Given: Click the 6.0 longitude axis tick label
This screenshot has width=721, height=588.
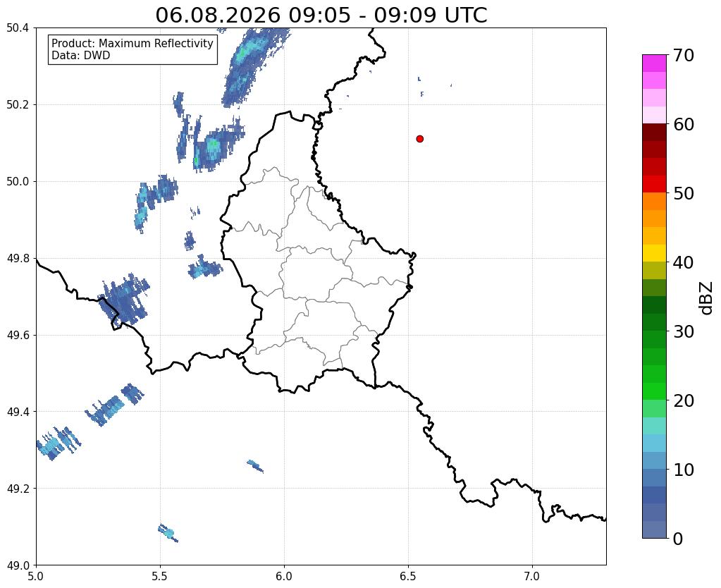Looking at the screenshot, I should [x=284, y=576].
